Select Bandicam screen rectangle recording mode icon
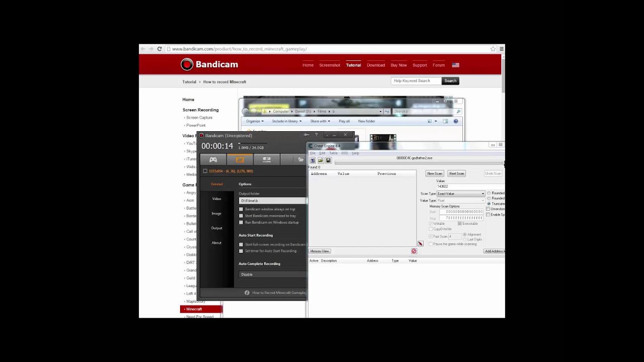The width and height of the screenshot is (644, 362). (240, 160)
